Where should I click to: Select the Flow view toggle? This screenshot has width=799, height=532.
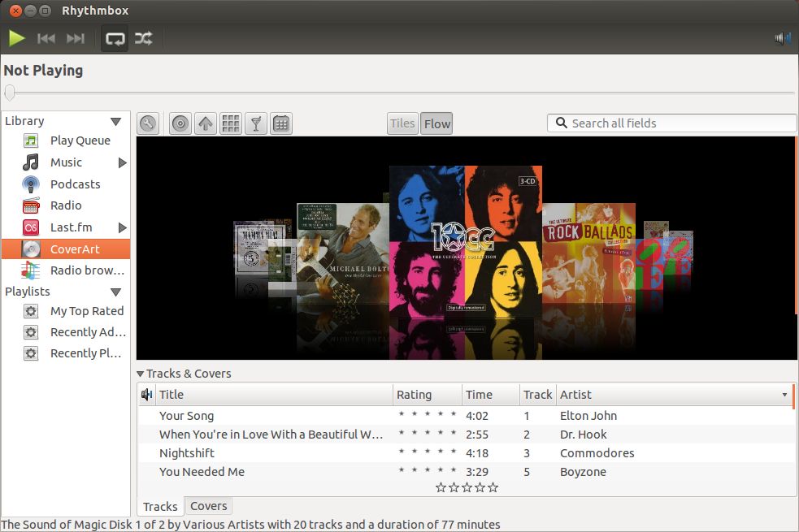tap(436, 123)
